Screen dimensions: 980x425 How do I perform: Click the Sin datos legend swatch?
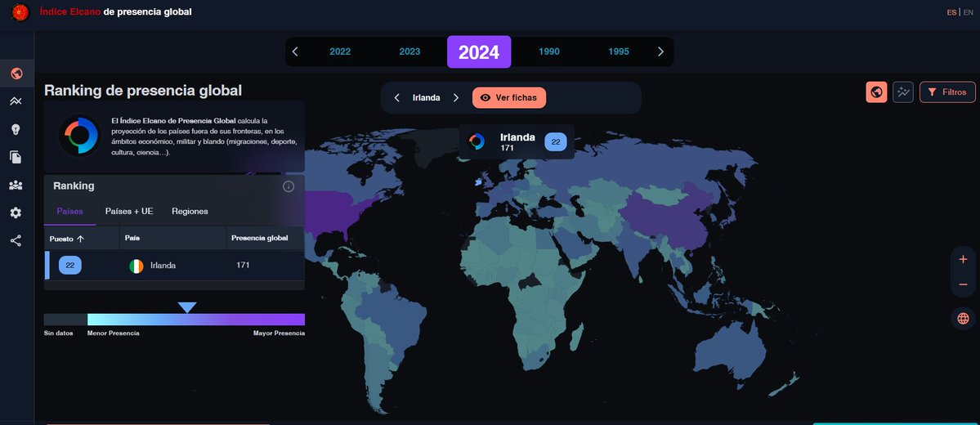(65, 320)
